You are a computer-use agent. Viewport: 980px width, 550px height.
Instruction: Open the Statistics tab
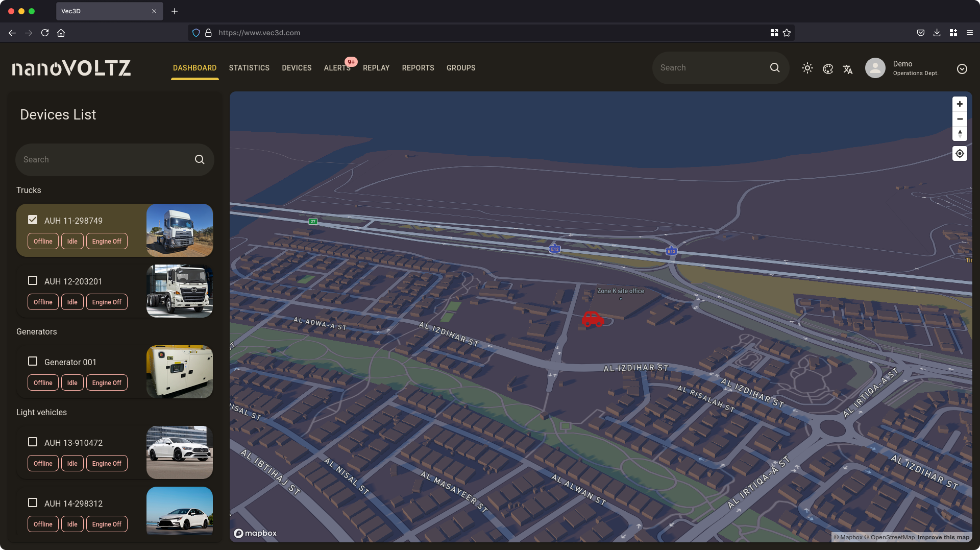click(249, 68)
